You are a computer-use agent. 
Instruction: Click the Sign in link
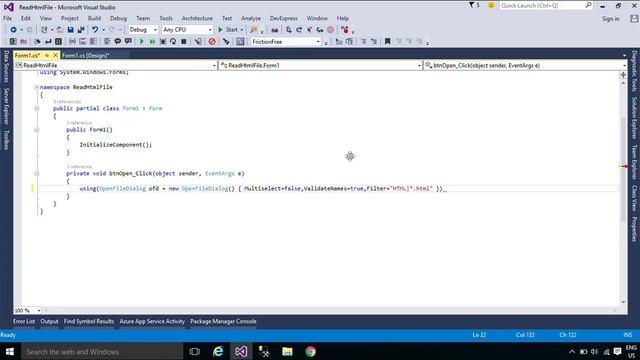pyautogui.click(x=611, y=19)
